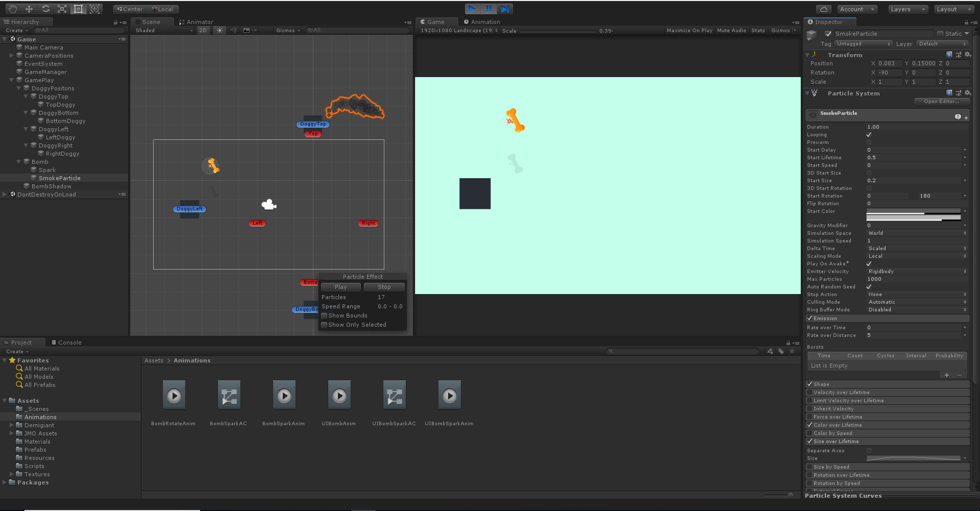Open Transform component help icon

(949, 55)
